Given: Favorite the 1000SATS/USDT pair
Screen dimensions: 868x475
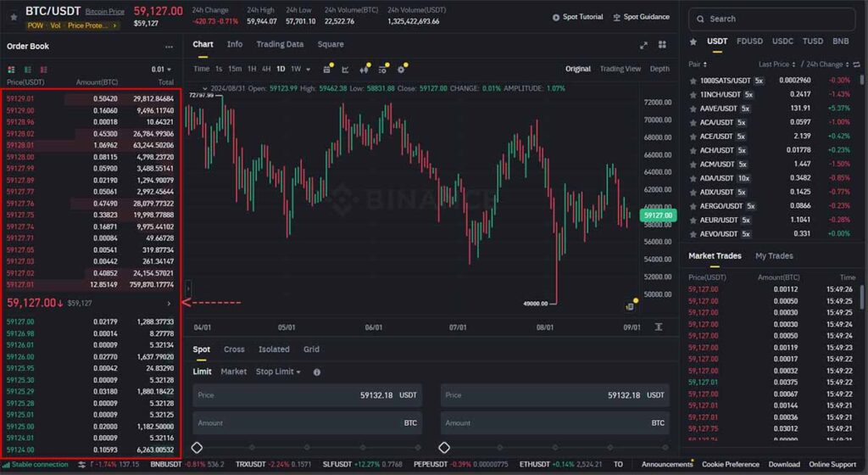Looking at the screenshot, I should 693,81.
